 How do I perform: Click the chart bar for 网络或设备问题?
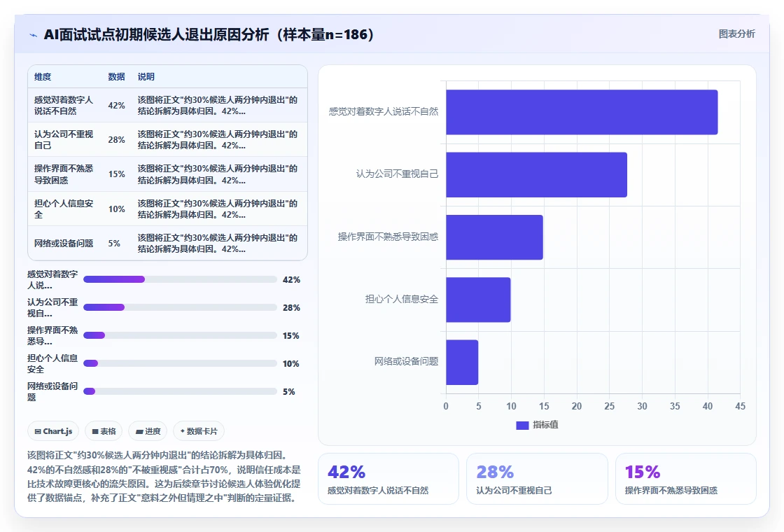462,362
